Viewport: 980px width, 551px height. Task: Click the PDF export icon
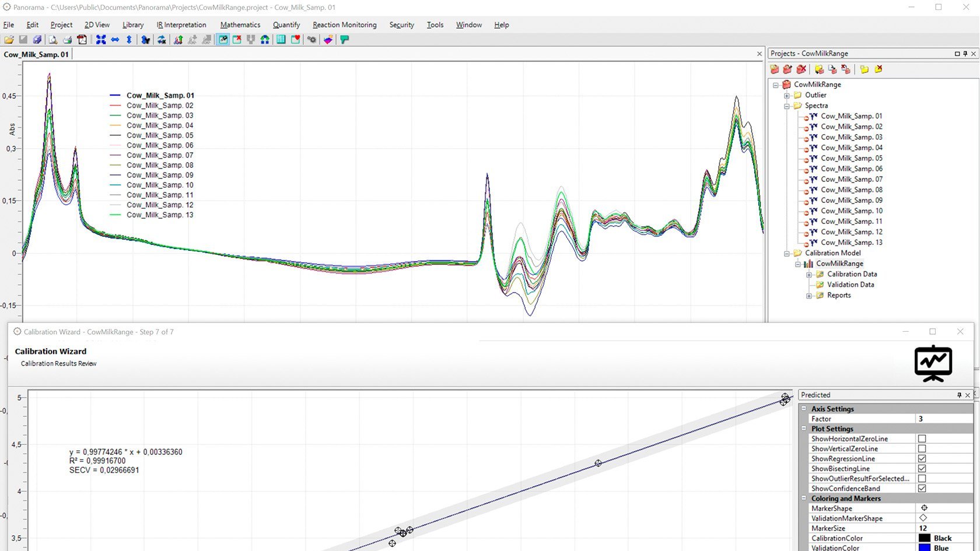(82, 40)
